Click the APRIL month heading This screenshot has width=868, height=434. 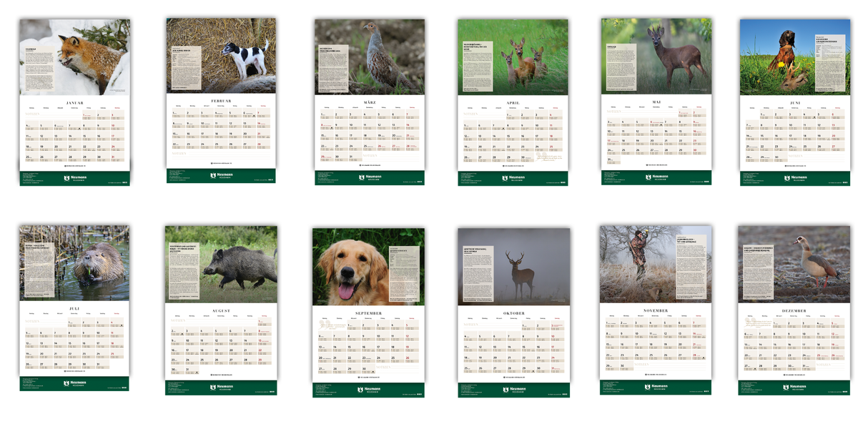coord(513,103)
